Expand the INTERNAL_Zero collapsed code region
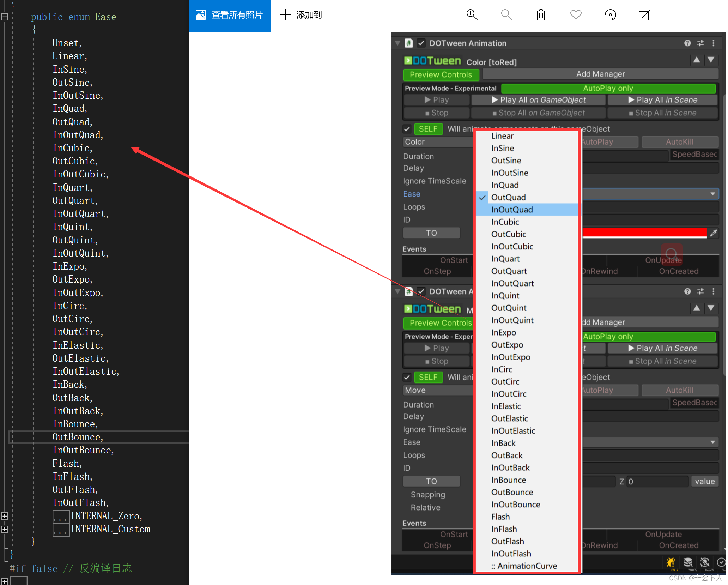Viewport: 728px width, 585px height. pos(5,516)
